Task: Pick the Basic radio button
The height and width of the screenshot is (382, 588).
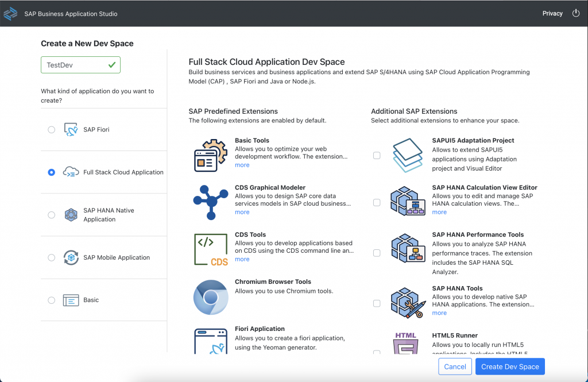Action: pyautogui.click(x=51, y=300)
